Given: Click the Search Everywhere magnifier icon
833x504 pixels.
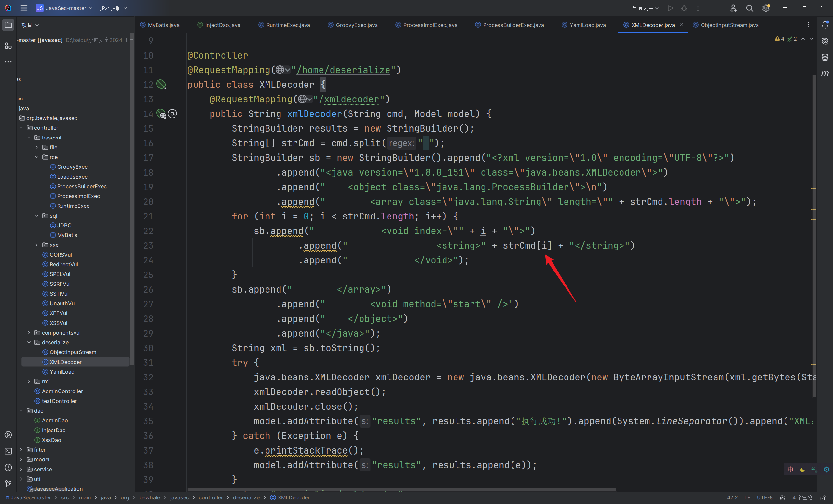Looking at the screenshot, I should (749, 8).
